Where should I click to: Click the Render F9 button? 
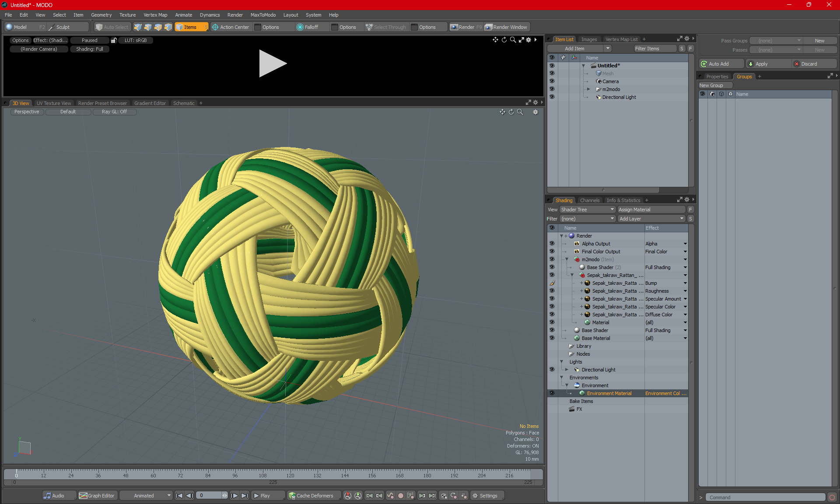[x=466, y=27]
